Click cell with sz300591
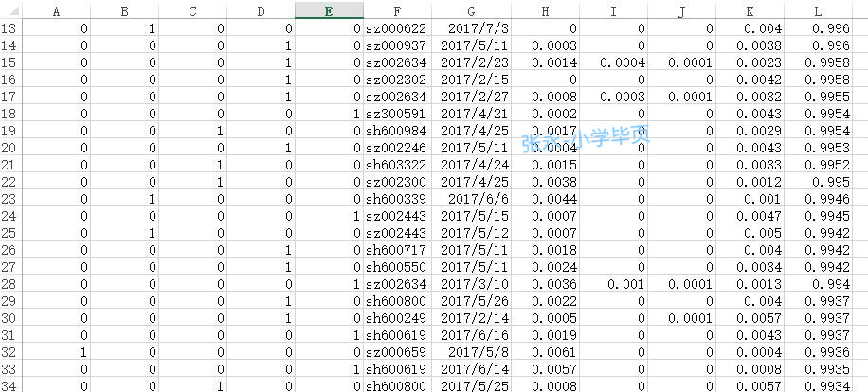 tap(397, 114)
